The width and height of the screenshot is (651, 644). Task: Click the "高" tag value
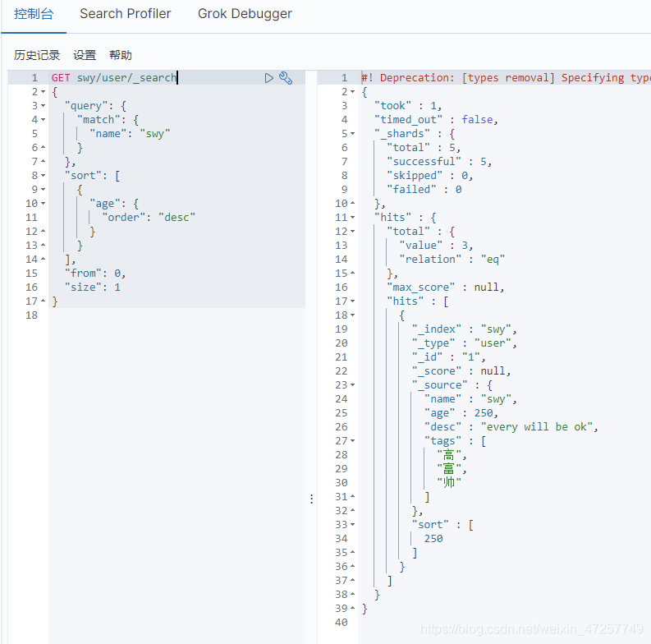click(449, 455)
